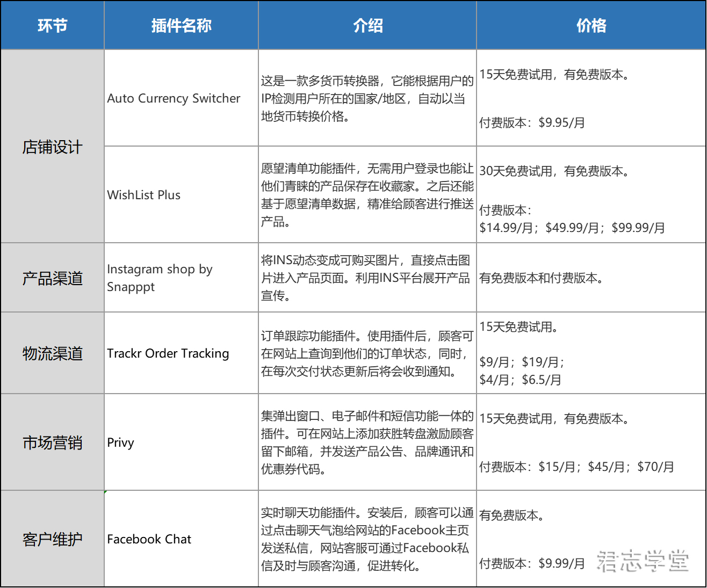Select the description starting 订单跟踪功能插件
The width and height of the screenshot is (707, 588).
(367, 353)
